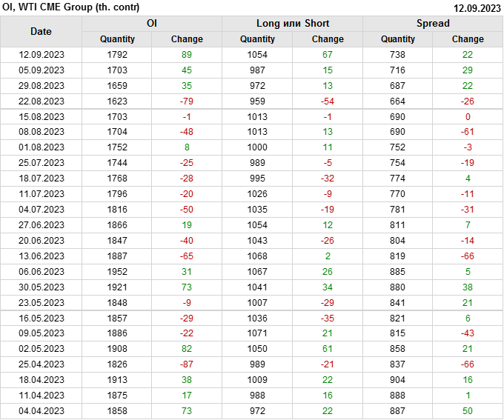Click OI change -87 in 25.04.2023 row

pos(187,364)
